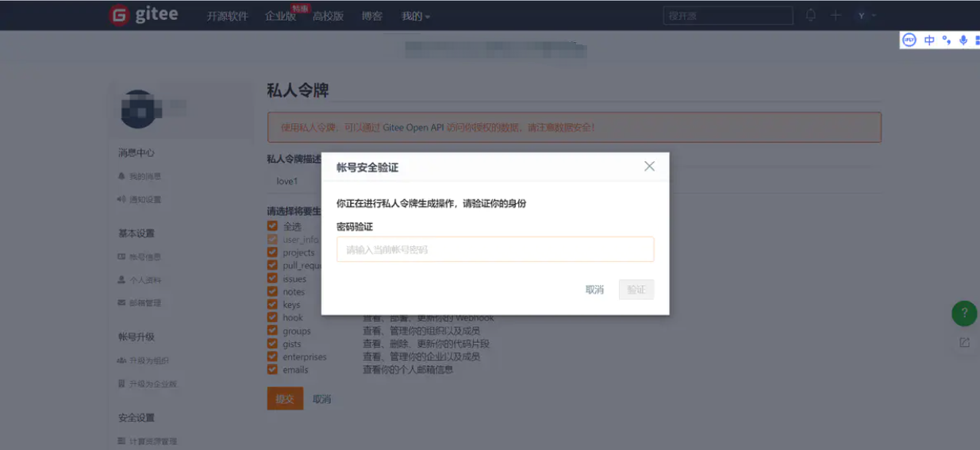
Task: Click the green help question-mark button
Action: 964,313
